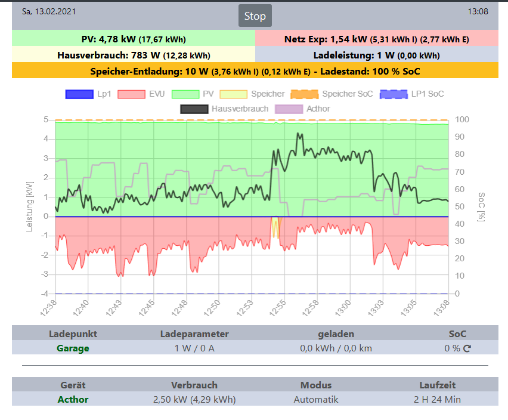Toggle EVU series in chart legend
Screen dimensions: 508x420
tap(141, 94)
